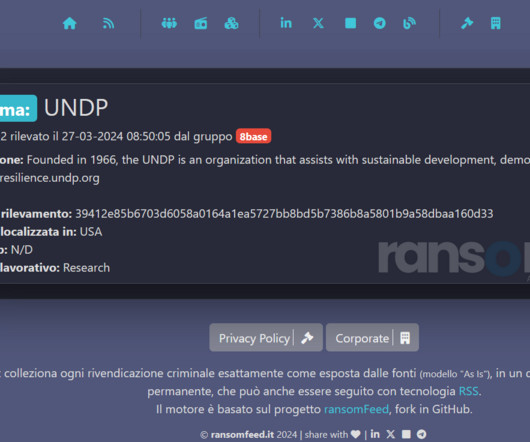The height and width of the screenshot is (442, 530).
Task: Select the detection hash value
Action: click(x=284, y=214)
